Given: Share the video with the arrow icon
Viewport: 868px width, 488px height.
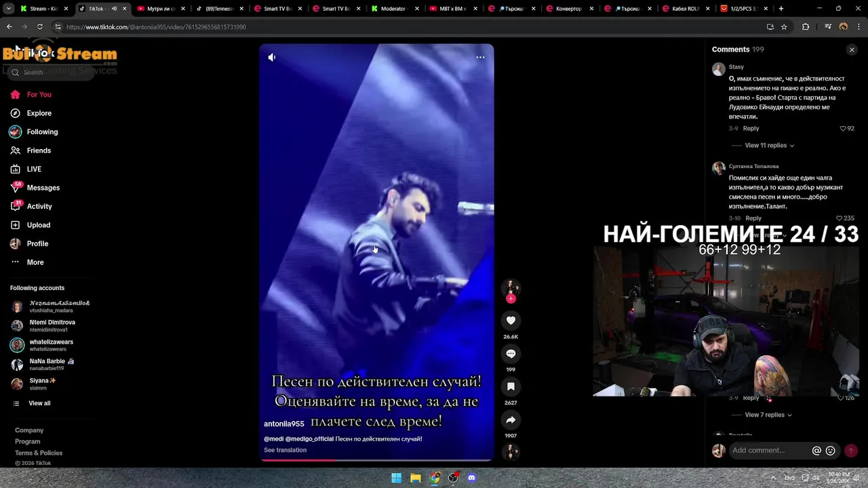Looking at the screenshot, I should click(511, 420).
